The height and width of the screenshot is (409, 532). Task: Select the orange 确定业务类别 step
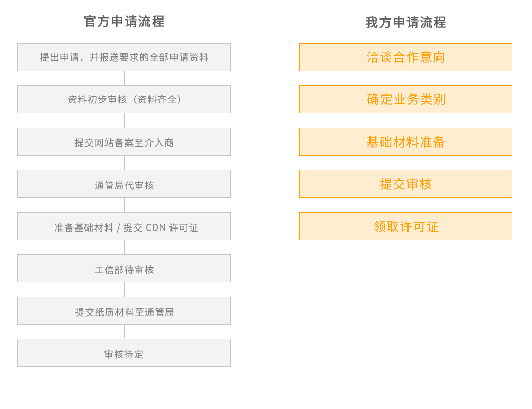pos(406,99)
